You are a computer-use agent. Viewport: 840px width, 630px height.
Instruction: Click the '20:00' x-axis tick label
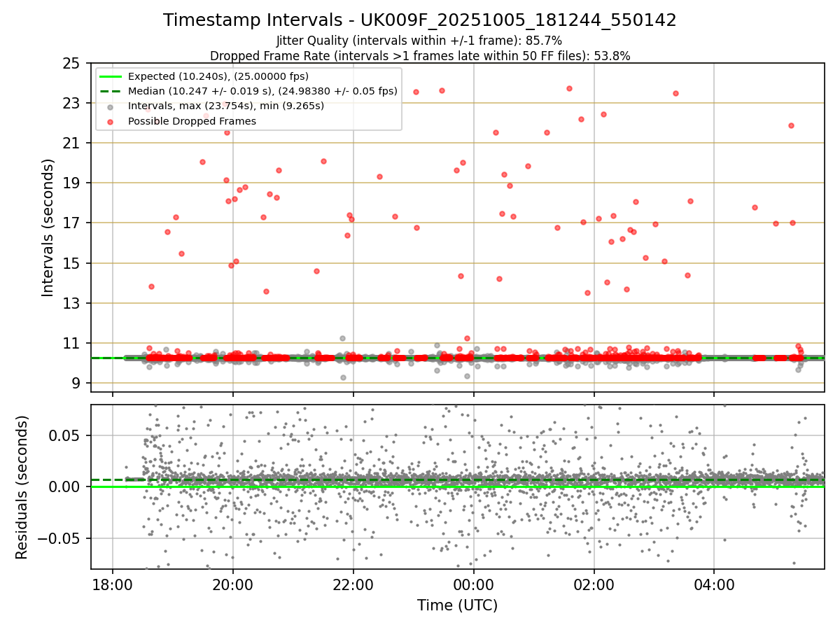[x=233, y=584]
